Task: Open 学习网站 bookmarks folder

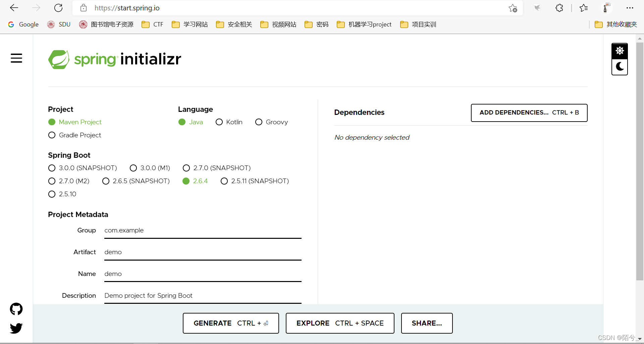Action: point(190,24)
